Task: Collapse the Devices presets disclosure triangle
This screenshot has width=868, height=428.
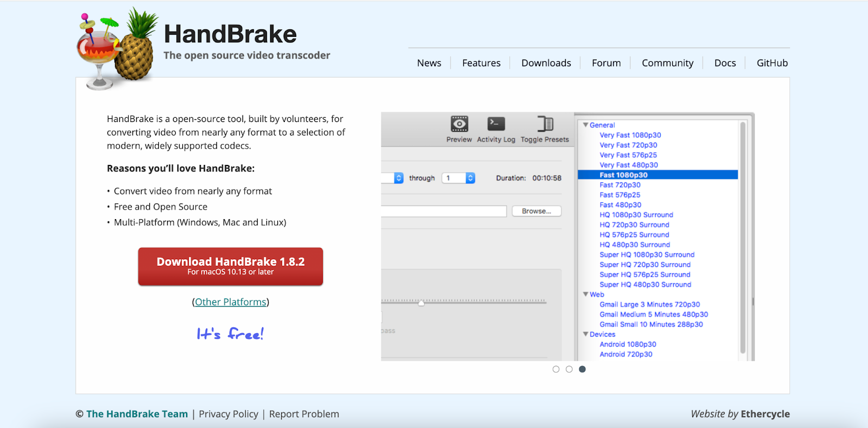Action: click(x=585, y=334)
